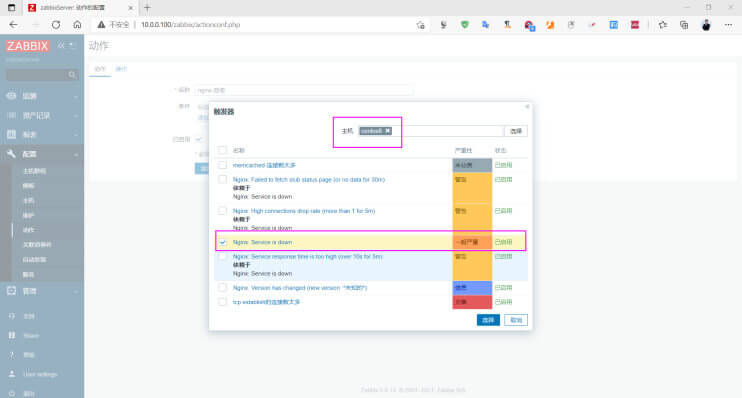Click the Administration gear icon in the sidebar
Viewport: 742px width, 398px height.
pos(11,291)
